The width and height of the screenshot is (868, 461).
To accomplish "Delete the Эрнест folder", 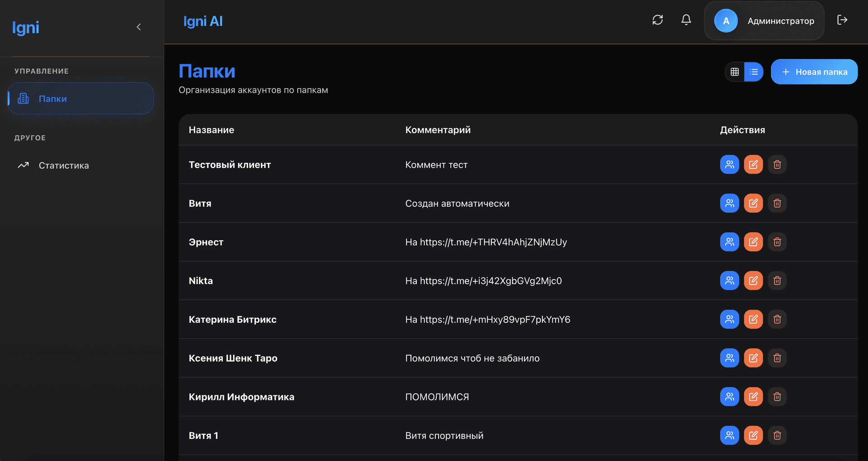I will tap(777, 242).
